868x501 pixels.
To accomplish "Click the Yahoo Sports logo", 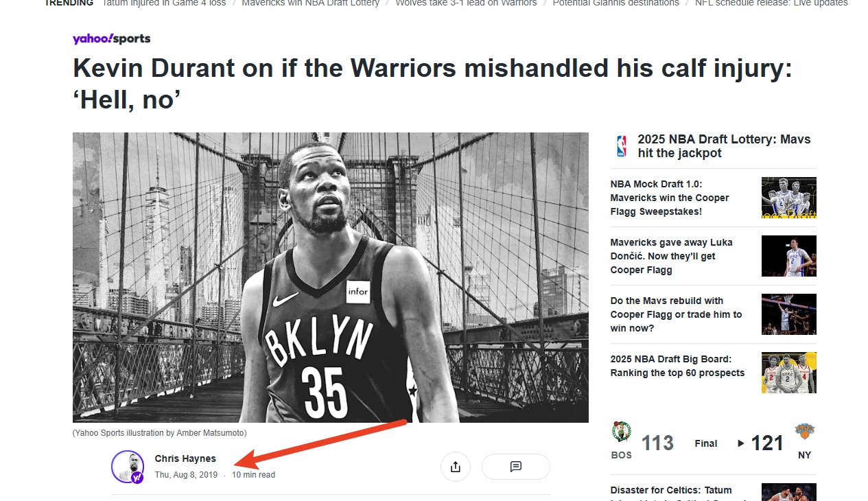I will tap(111, 38).
